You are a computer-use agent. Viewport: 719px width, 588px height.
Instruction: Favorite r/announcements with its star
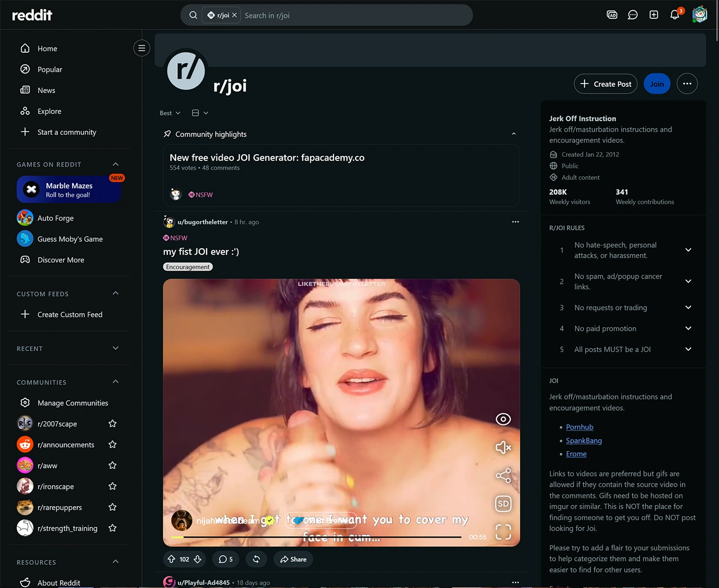[112, 444]
